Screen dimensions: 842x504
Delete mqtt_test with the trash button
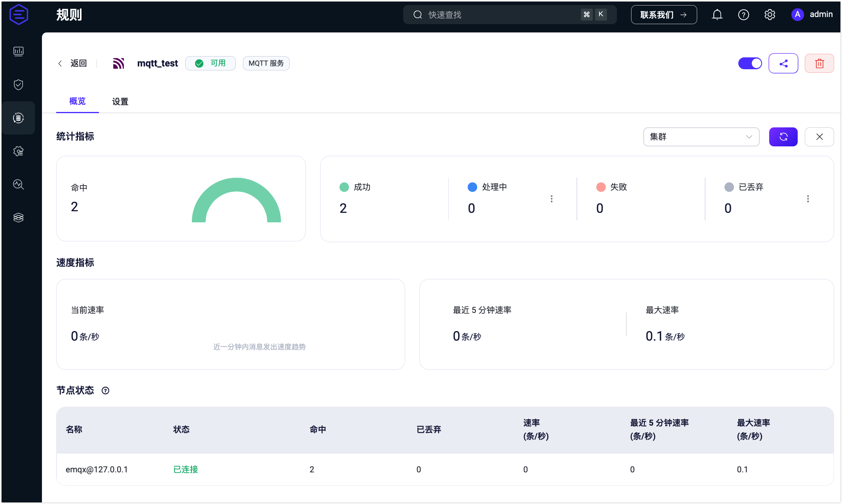coord(819,63)
